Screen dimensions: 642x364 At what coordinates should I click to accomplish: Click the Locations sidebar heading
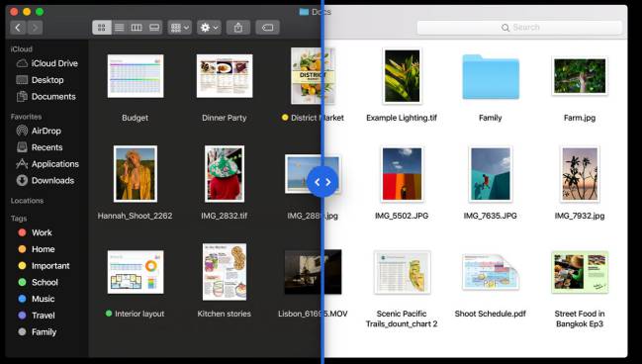27,201
